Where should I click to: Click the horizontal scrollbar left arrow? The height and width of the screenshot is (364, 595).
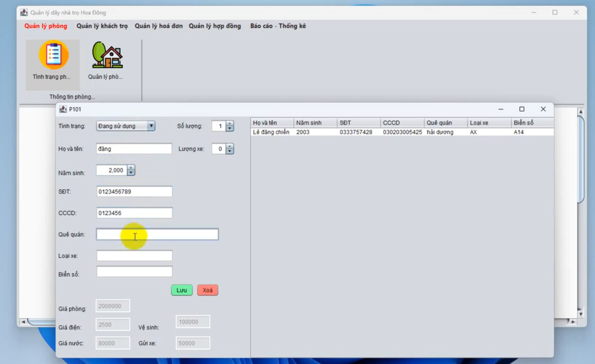pos(23,322)
